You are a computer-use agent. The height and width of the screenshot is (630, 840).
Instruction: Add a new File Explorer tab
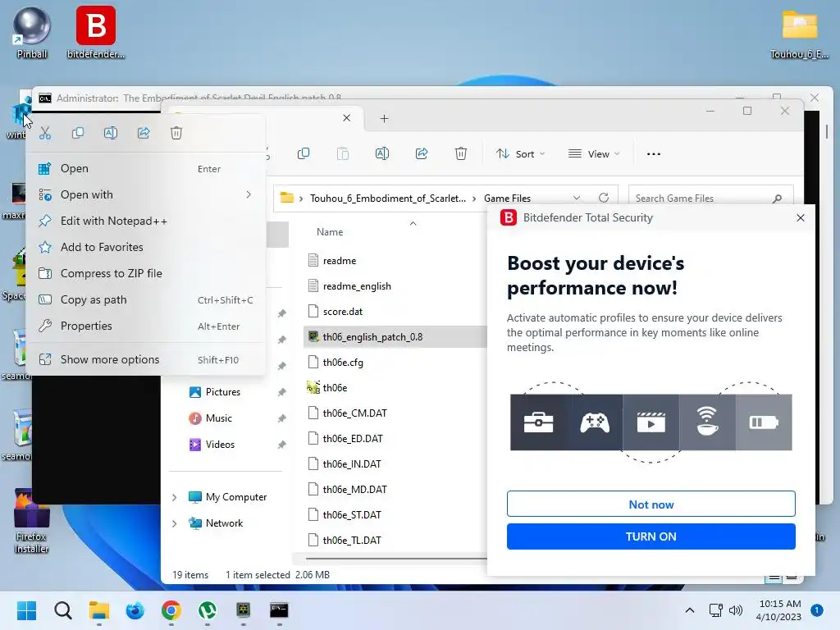384,118
